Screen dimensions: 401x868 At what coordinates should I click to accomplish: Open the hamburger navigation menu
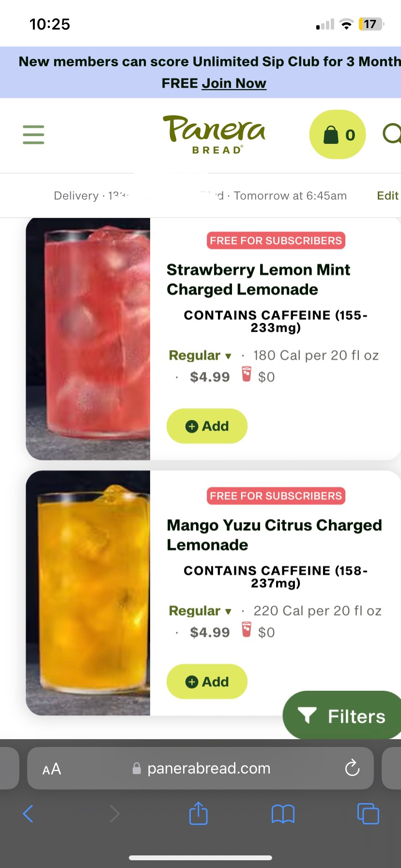point(33,134)
